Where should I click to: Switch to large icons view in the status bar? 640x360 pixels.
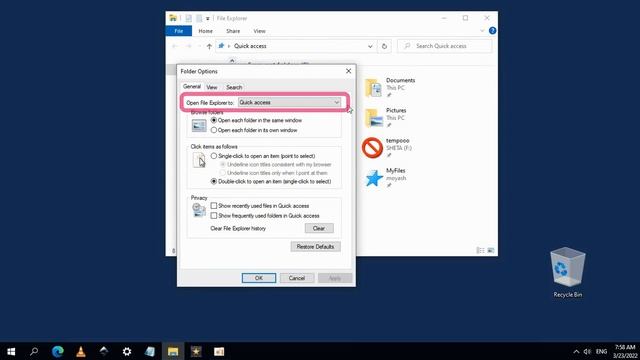[491, 250]
